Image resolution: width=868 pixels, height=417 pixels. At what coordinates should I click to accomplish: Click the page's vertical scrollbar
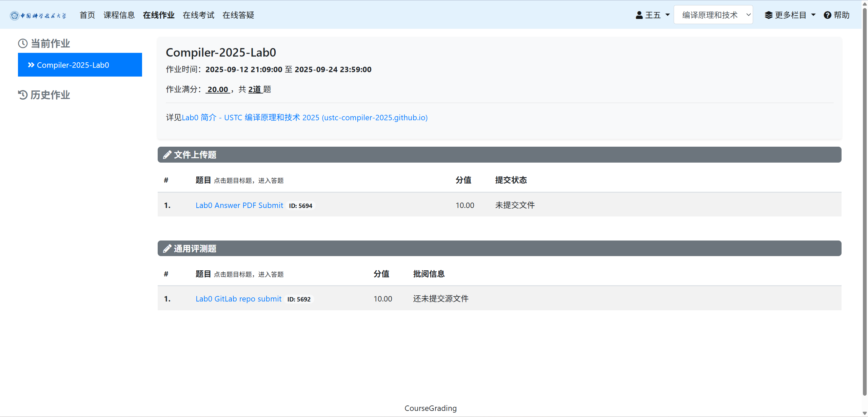(x=864, y=203)
